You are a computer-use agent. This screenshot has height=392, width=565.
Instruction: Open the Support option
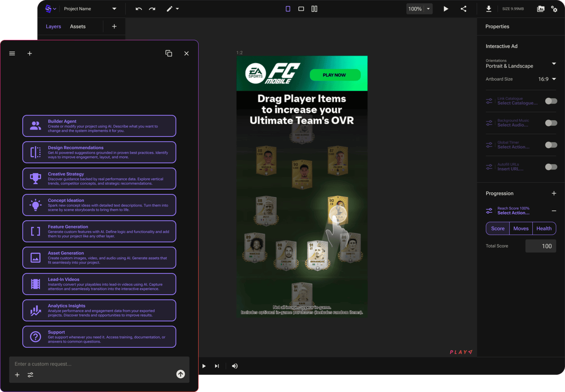click(99, 337)
